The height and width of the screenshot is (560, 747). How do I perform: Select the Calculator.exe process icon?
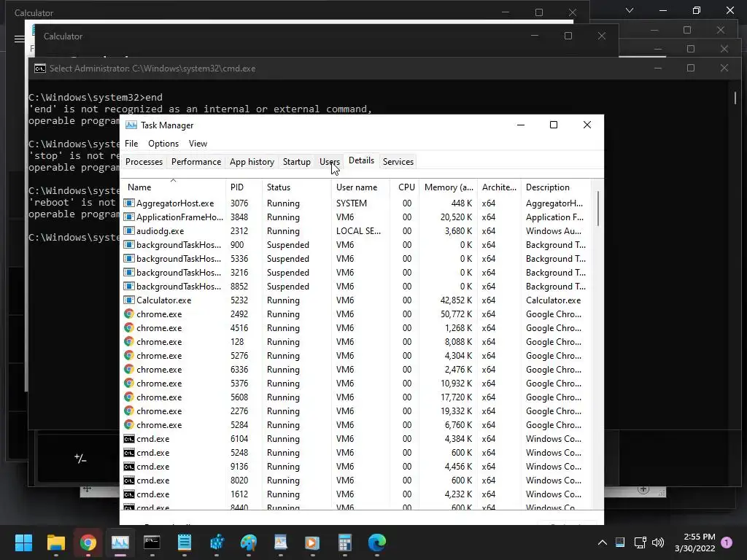pyautogui.click(x=128, y=300)
